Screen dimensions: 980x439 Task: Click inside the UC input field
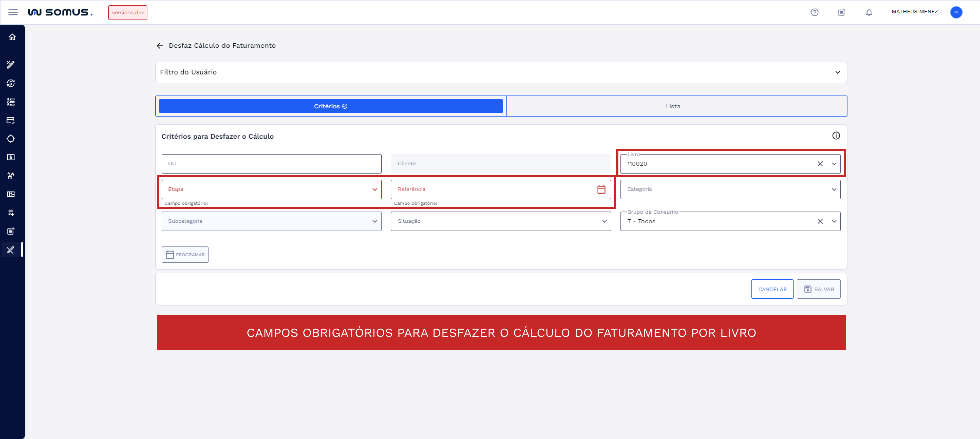271,164
